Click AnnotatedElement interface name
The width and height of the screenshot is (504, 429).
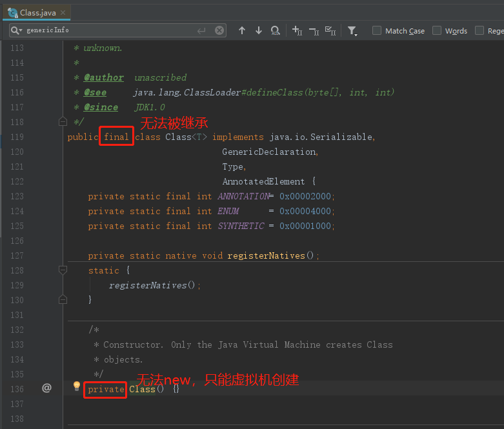point(263,181)
